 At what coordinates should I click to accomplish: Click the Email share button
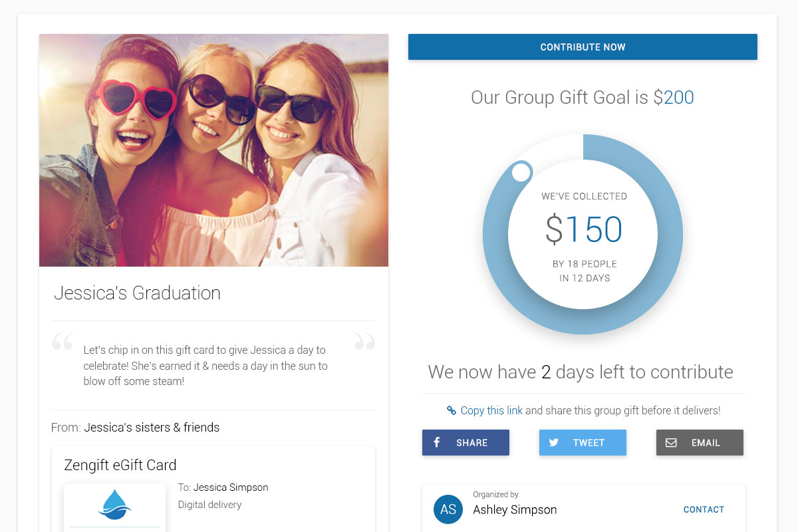click(x=700, y=442)
